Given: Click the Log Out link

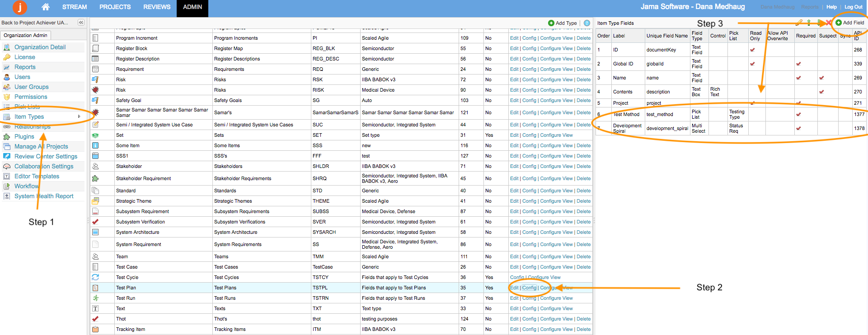Looking at the screenshot, I should click(x=854, y=7).
